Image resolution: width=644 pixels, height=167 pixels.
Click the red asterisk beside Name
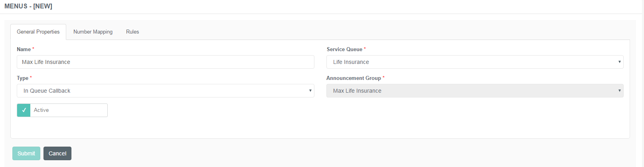click(x=33, y=49)
